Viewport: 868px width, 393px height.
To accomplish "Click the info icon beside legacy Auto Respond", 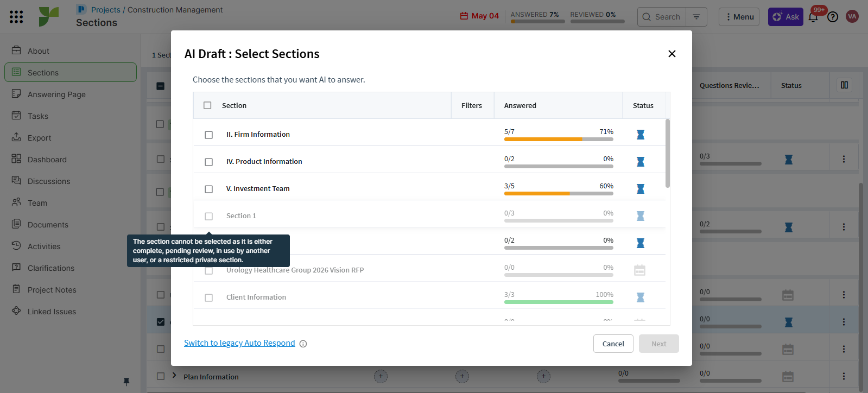I will [303, 344].
